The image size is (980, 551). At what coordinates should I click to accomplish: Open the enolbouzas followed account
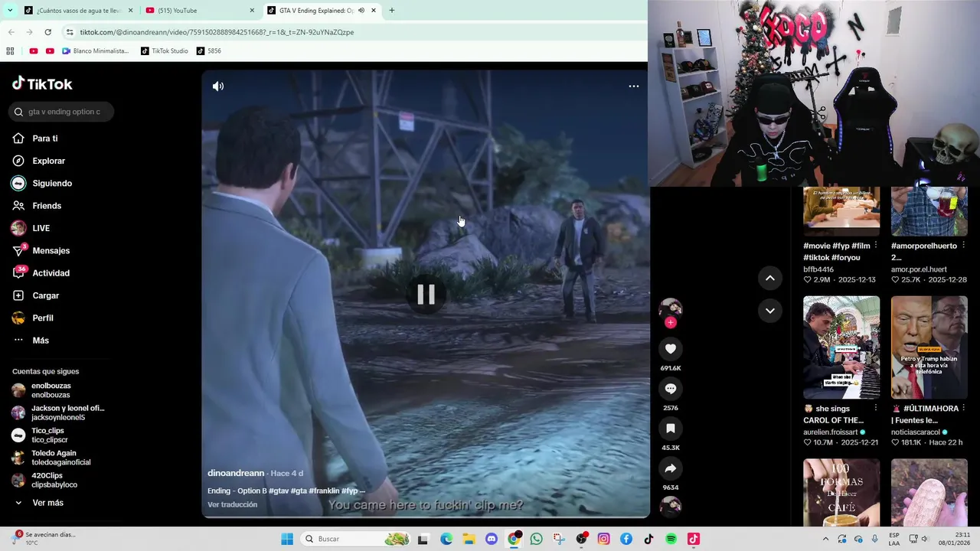pos(51,390)
